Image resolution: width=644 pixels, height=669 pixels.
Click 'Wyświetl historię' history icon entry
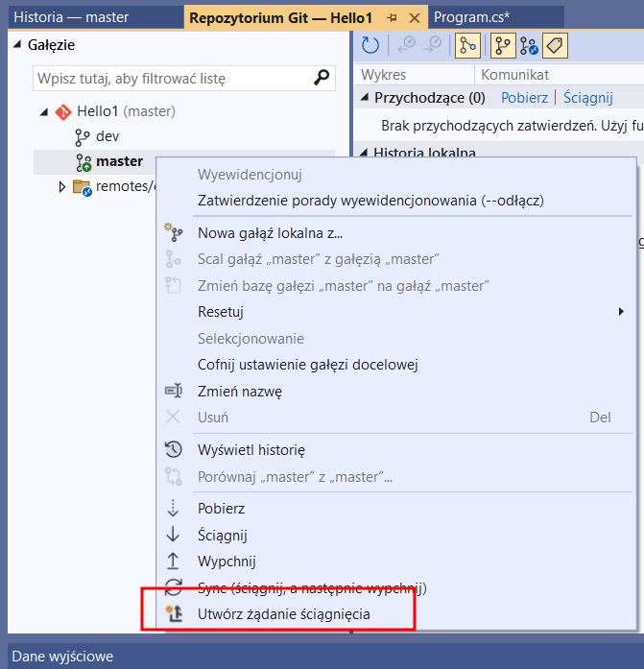[250, 449]
